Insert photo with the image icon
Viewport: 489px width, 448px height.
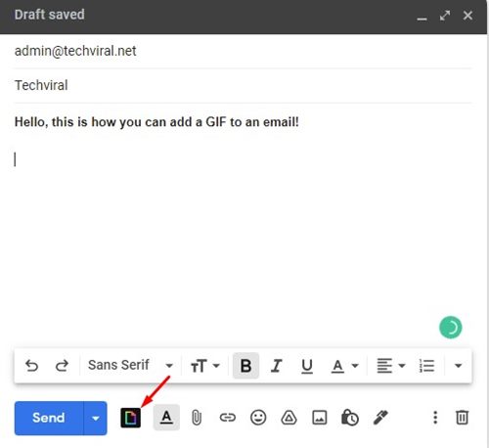coord(320,418)
